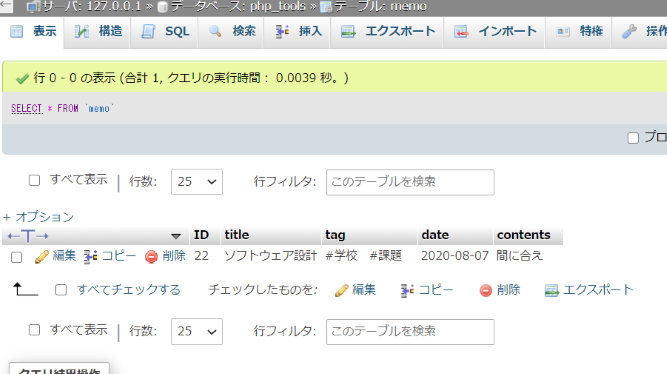Focus the lower このテーブルを検索 filter field
This screenshot has width=667, height=374.
pyautogui.click(x=410, y=332)
